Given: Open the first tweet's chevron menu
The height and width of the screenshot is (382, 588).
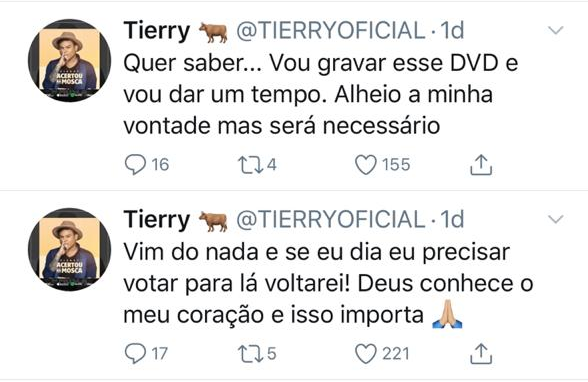Looking at the screenshot, I should [556, 30].
